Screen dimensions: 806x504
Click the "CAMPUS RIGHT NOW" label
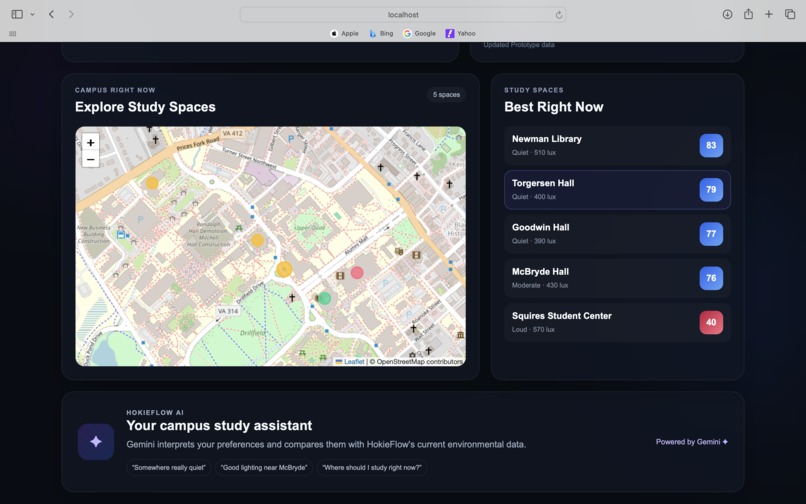point(115,90)
